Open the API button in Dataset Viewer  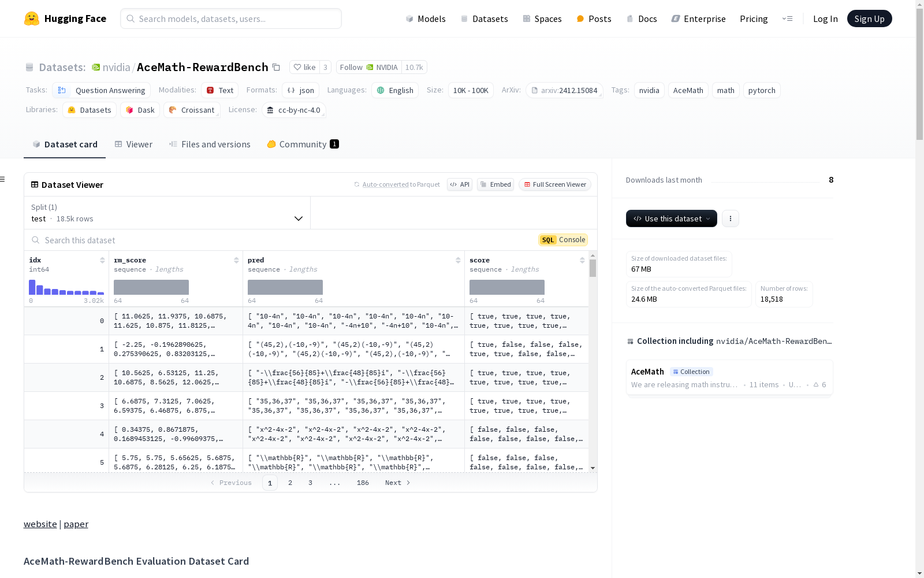tap(460, 184)
